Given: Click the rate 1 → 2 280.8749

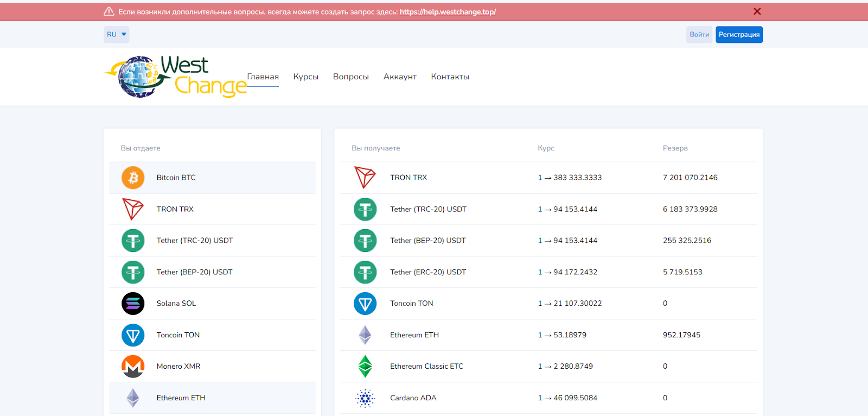Looking at the screenshot, I should coord(565,367).
